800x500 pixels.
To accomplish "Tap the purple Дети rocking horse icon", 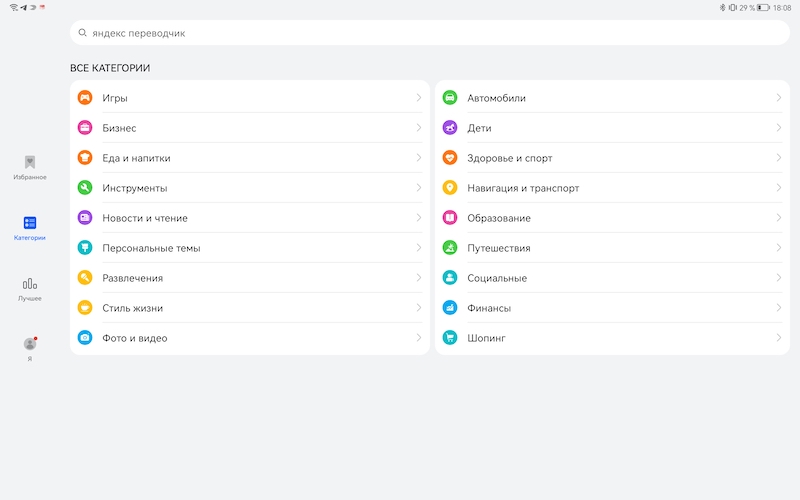I will click(x=450, y=128).
